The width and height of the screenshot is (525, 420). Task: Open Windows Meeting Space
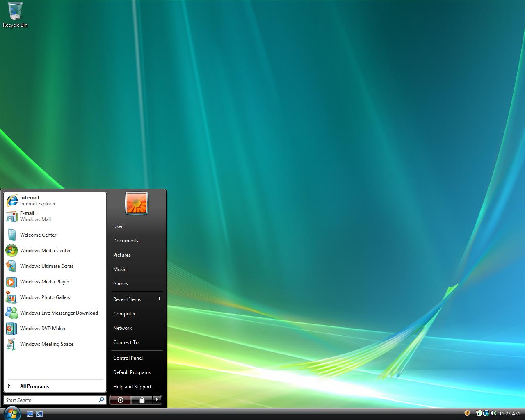pos(46,344)
